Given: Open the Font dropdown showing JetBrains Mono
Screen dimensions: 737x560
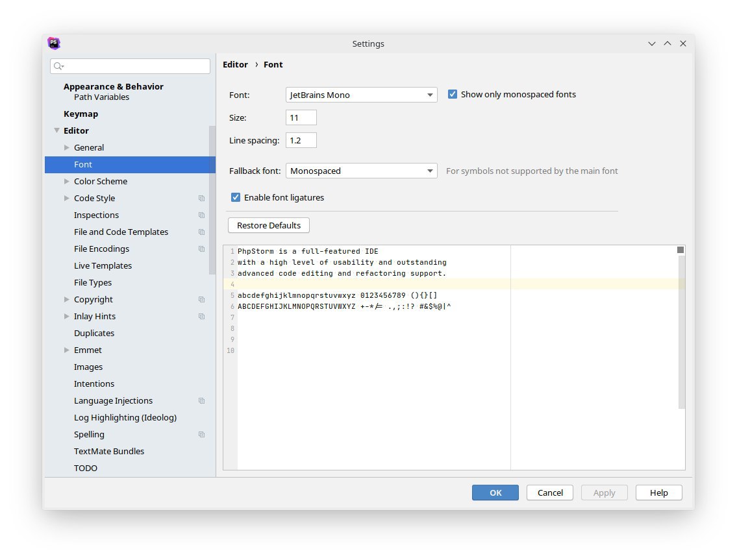Looking at the screenshot, I should pyautogui.click(x=361, y=95).
